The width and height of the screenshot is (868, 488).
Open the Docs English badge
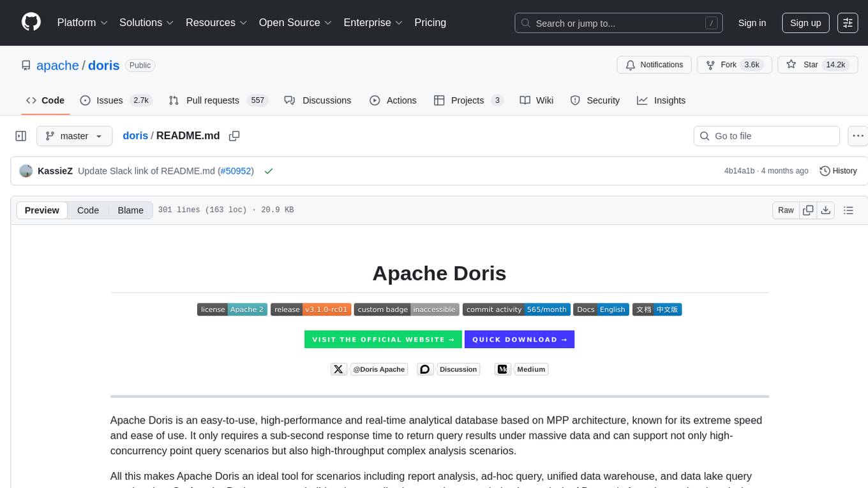601,310
